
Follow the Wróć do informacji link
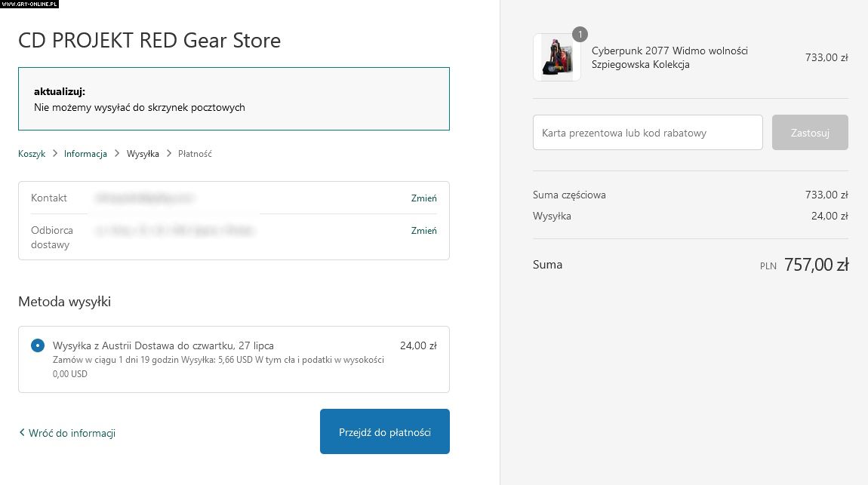[x=72, y=433]
